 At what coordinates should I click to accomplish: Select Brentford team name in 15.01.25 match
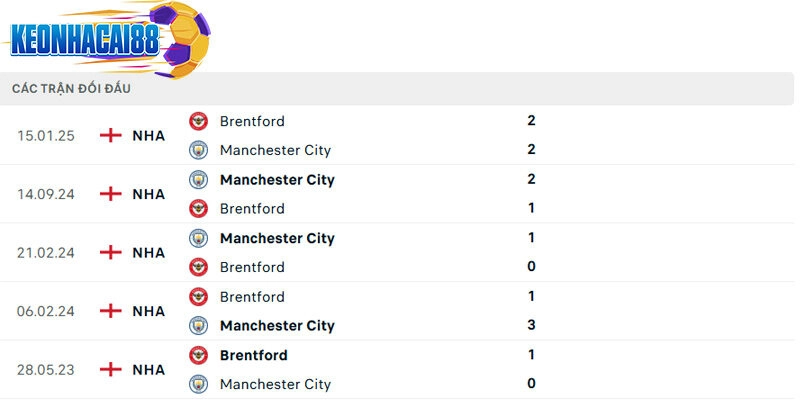pos(252,121)
